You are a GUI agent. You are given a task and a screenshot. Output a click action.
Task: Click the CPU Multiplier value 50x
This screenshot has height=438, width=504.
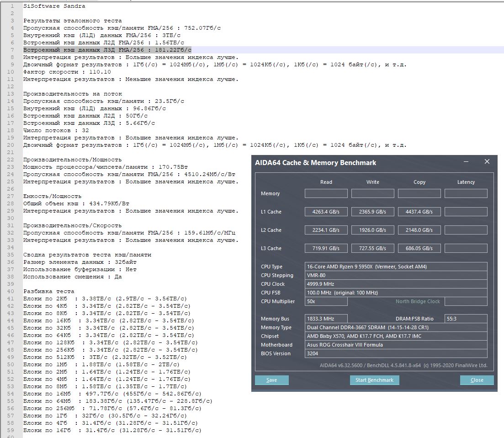pyautogui.click(x=326, y=301)
